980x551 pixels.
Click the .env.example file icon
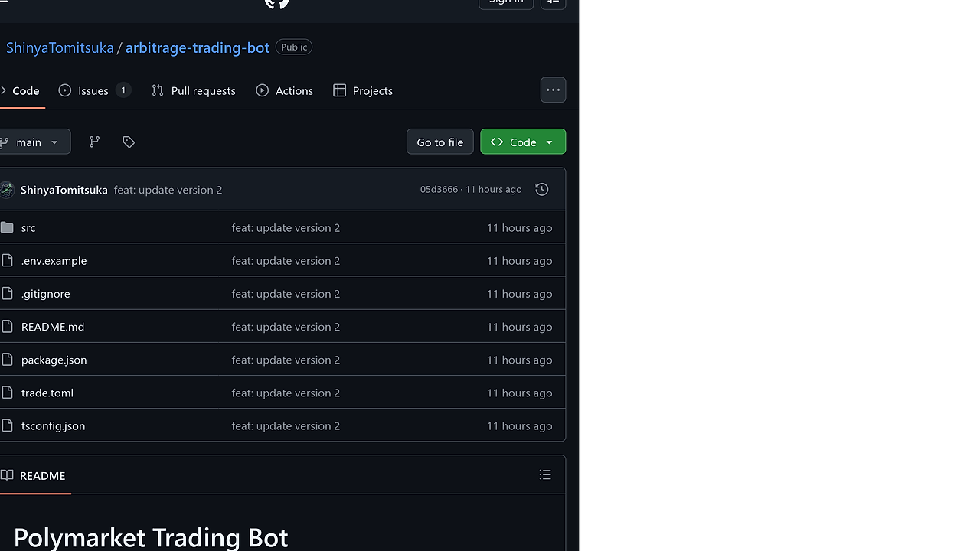click(x=7, y=260)
